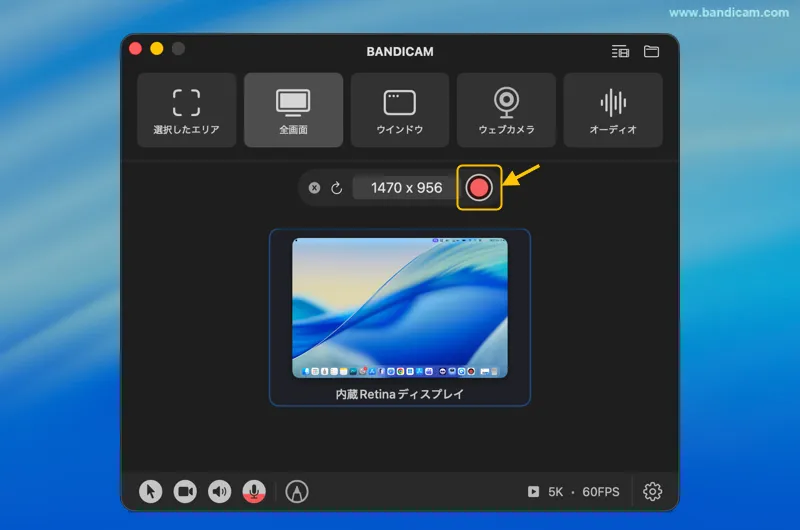The width and height of the screenshot is (800, 530).
Task: Click the refresh arrow beside the resolution
Action: pyautogui.click(x=336, y=188)
